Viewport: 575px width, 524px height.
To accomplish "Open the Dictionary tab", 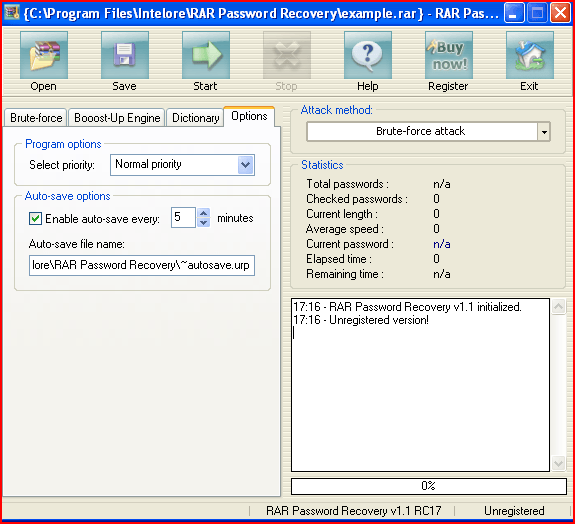I will (195, 118).
